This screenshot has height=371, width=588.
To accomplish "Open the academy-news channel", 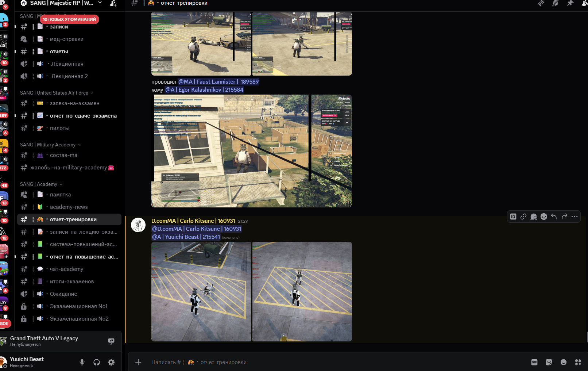I will pos(69,207).
